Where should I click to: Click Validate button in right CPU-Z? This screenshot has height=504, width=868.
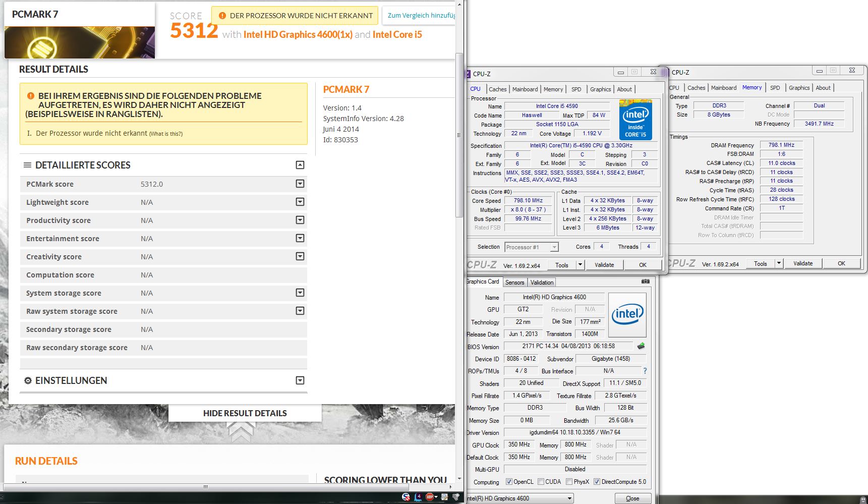point(803,263)
